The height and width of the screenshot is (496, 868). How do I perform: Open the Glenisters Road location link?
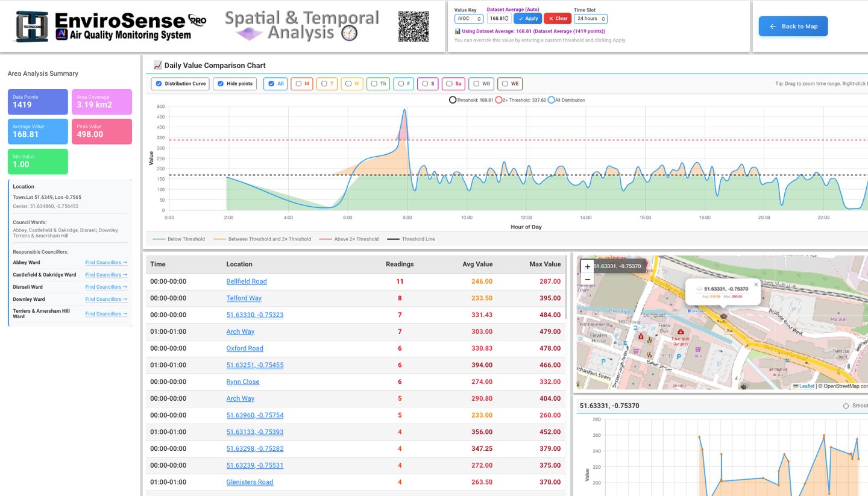click(x=250, y=482)
